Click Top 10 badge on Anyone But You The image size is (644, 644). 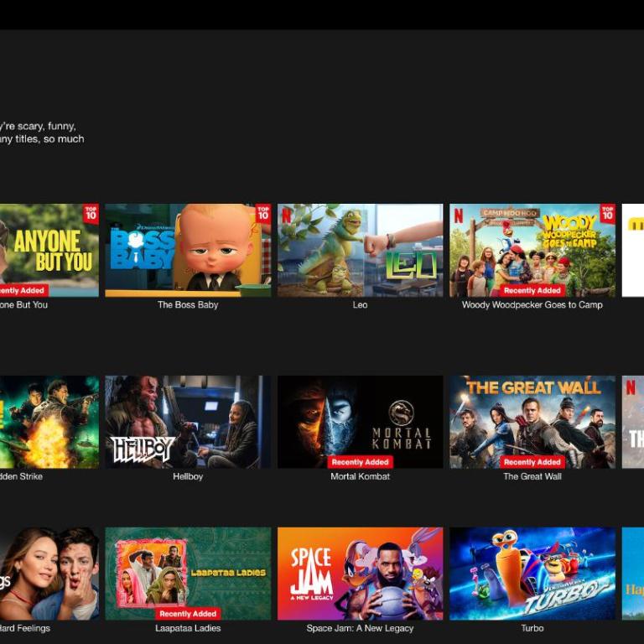point(91,214)
